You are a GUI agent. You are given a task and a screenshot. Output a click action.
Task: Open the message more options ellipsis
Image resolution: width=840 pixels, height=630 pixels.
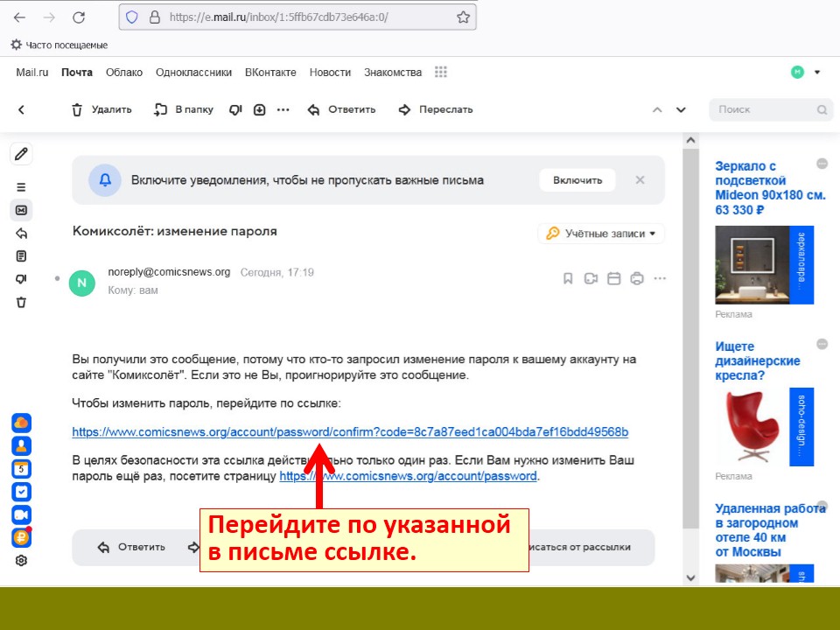coord(660,278)
